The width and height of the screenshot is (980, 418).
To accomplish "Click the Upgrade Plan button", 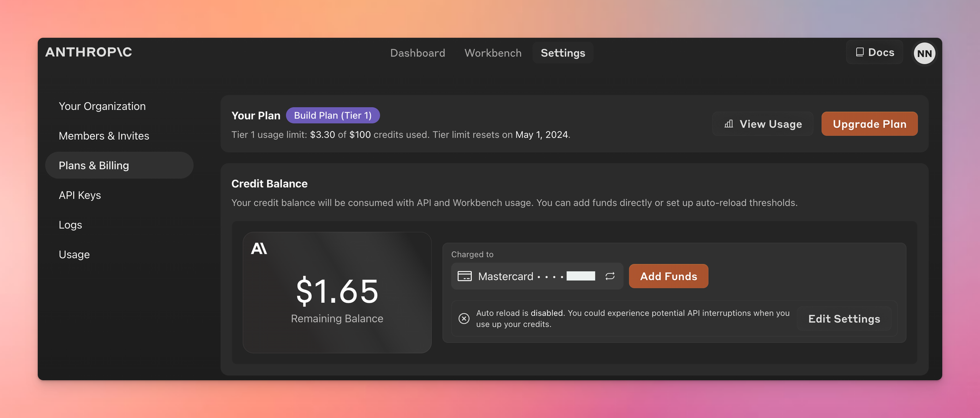I will point(869,124).
